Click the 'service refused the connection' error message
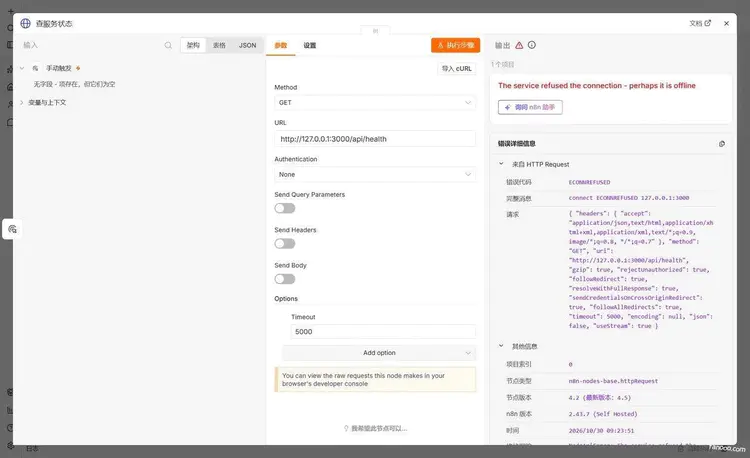The height and width of the screenshot is (458, 750). [x=596, y=86]
